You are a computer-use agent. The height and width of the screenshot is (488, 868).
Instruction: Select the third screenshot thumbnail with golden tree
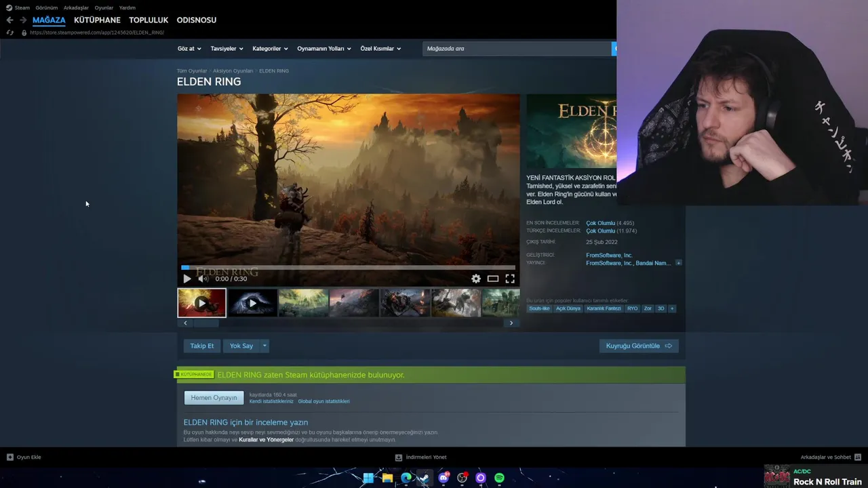click(303, 303)
